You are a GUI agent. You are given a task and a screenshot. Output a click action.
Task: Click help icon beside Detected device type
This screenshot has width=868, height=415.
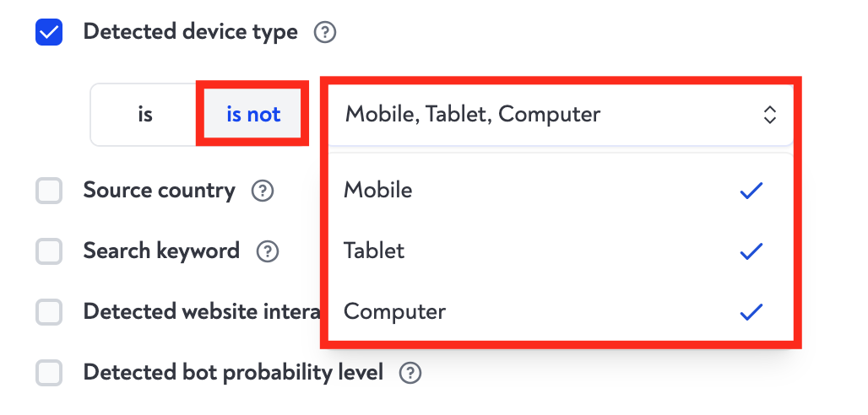tap(325, 33)
